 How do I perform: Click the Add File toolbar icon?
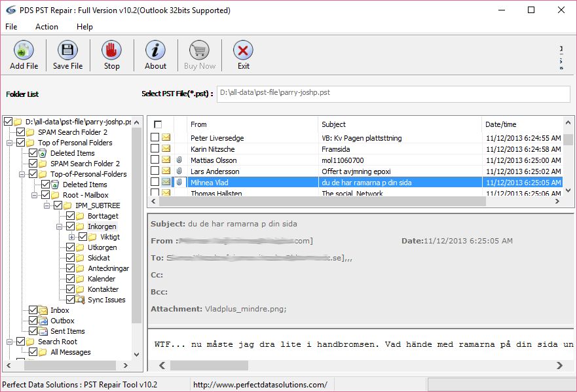coord(24,50)
